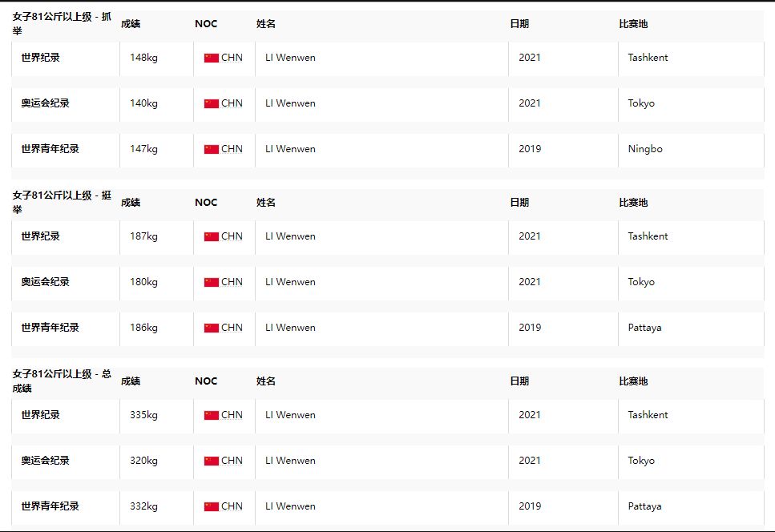Click the China flag beside the 140kg result
Viewport: 775px width, 532px height.
211,103
